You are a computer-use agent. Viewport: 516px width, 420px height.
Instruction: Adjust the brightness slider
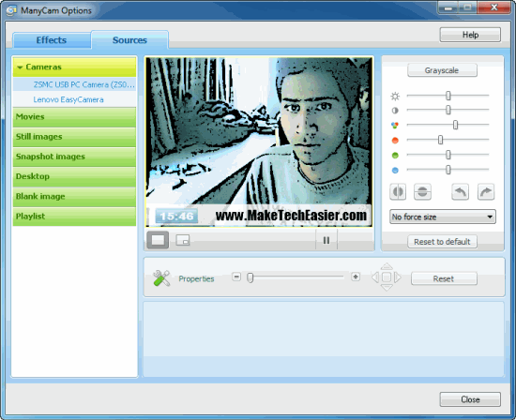[x=448, y=96]
